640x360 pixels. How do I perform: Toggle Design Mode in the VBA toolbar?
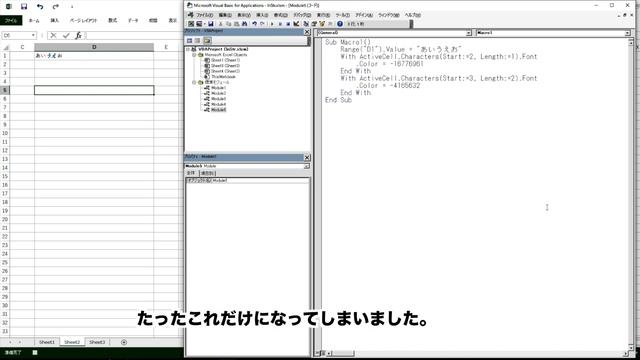[296, 24]
